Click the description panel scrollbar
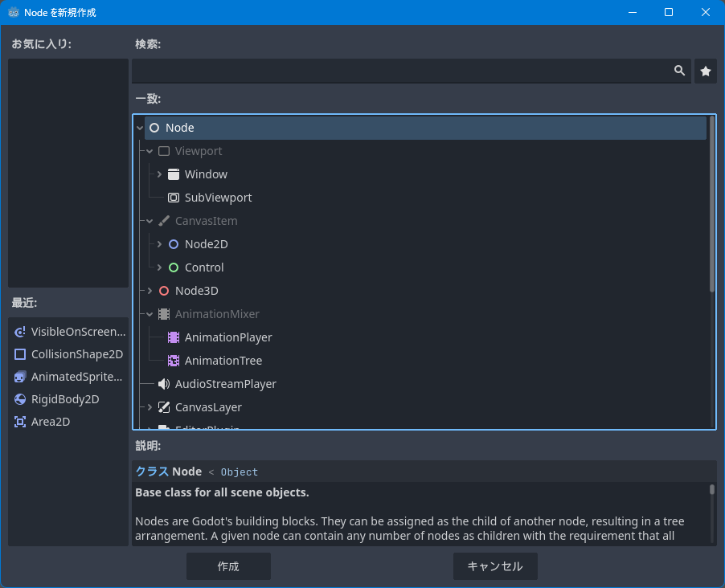The image size is (725, 588). (712, 489)
